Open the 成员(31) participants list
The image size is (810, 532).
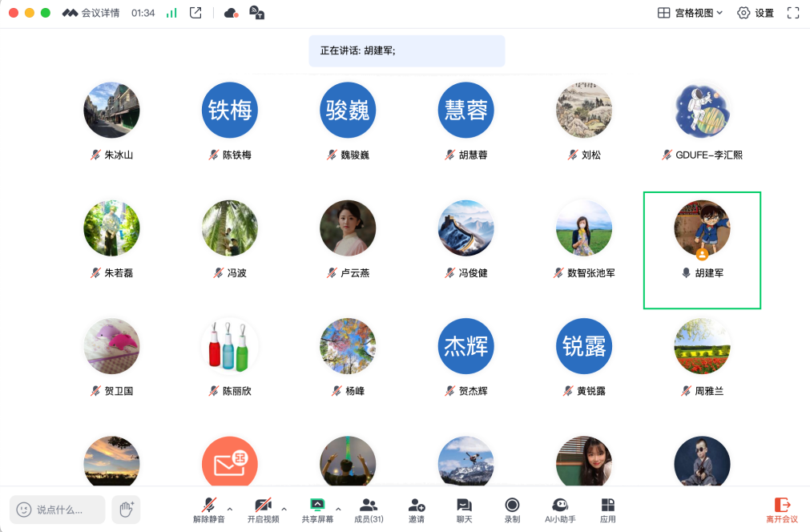click(369, 510)
